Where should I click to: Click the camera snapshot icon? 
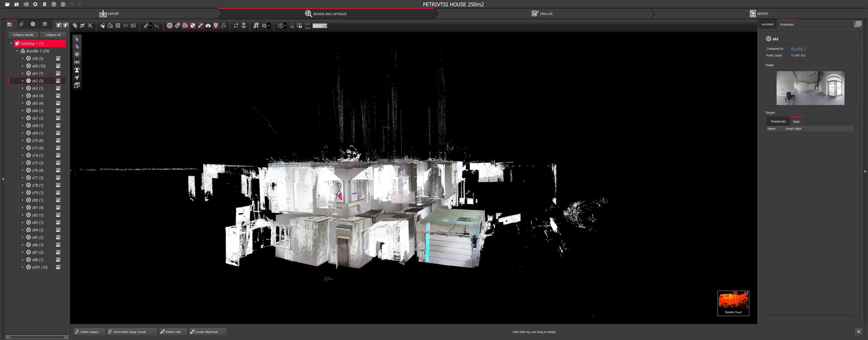[208, 26]
